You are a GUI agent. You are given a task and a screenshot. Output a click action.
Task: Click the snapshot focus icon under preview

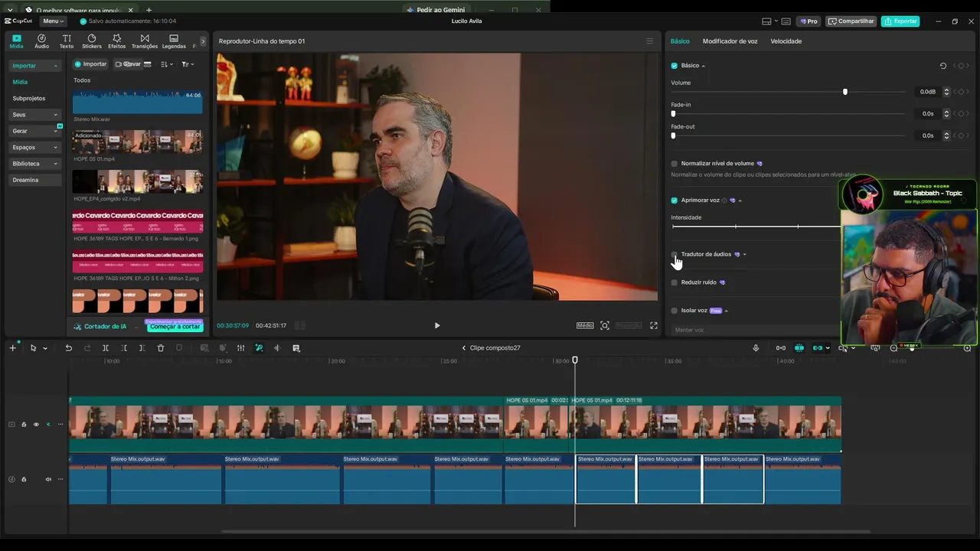605,325
